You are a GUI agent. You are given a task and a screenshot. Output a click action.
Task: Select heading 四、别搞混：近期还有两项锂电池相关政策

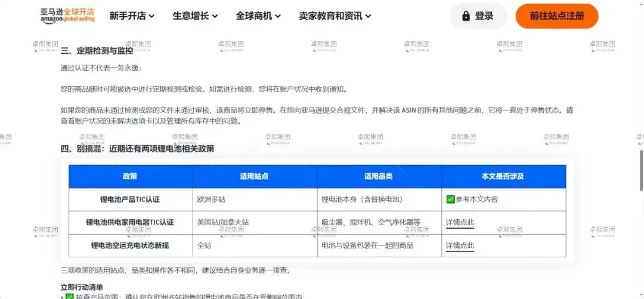[x=137, y=148]
